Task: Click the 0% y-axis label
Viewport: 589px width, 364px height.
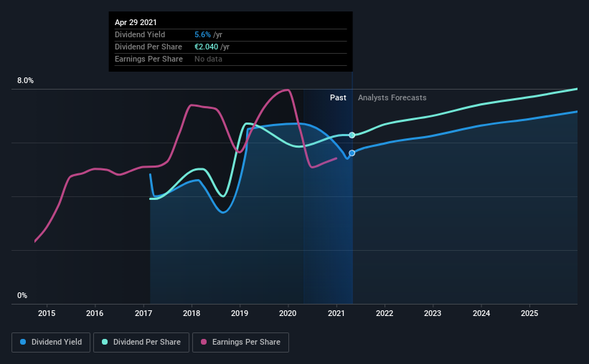Action: tap(22, 296)
